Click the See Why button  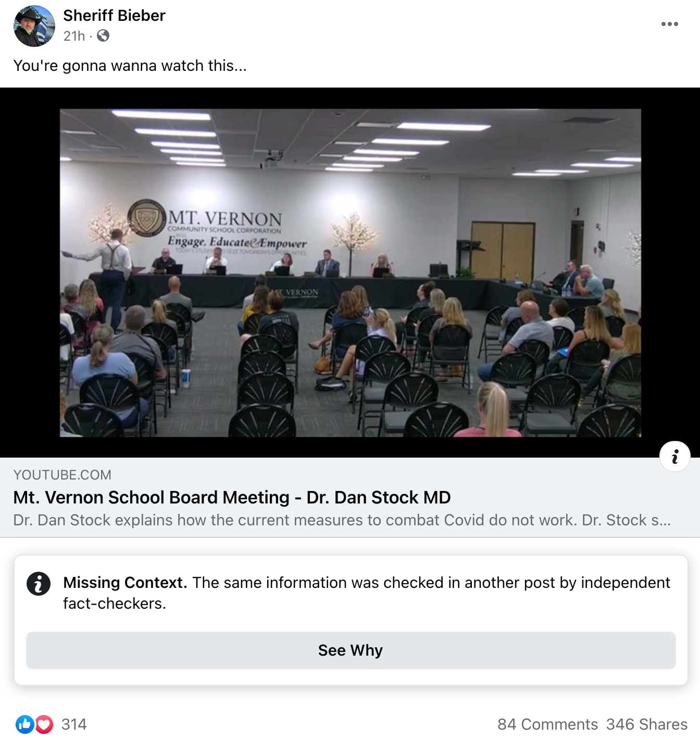click(351, 650)
